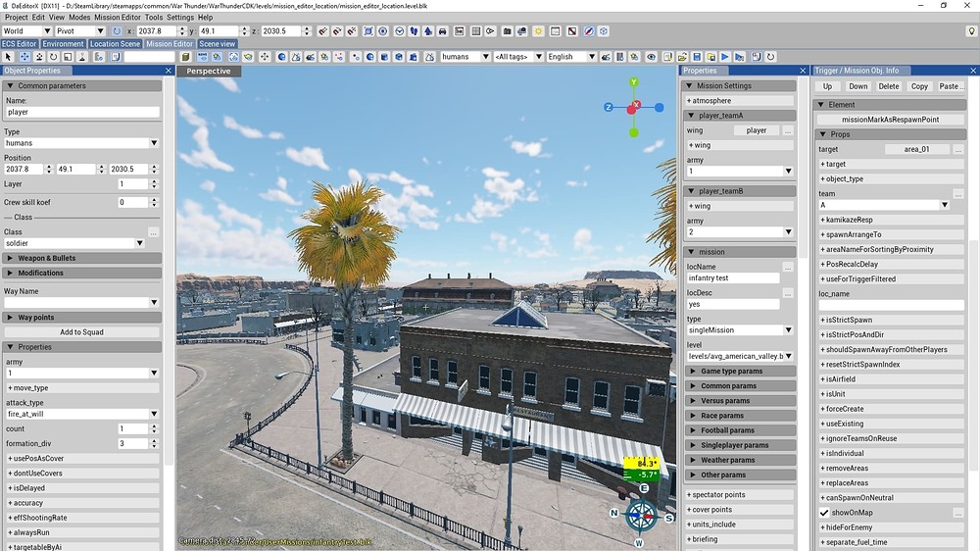Switch to the Environment tab

[x=63, y=44]
